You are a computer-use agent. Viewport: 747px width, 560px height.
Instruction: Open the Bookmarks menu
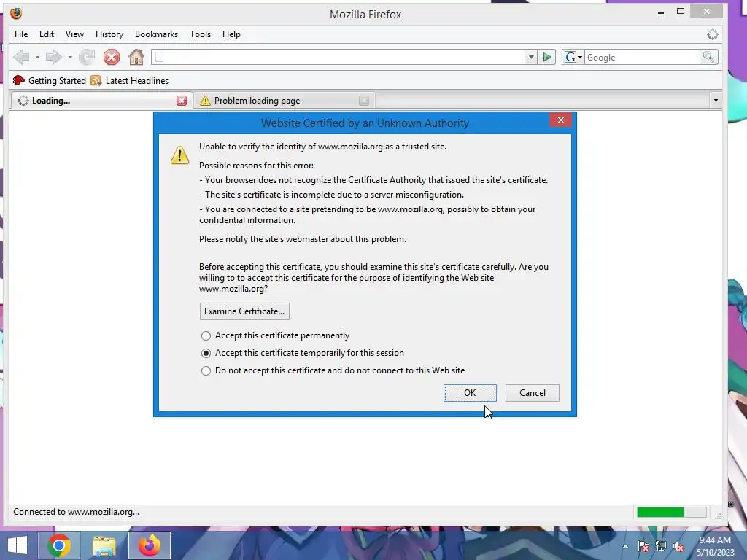click(x=156, y=34)
